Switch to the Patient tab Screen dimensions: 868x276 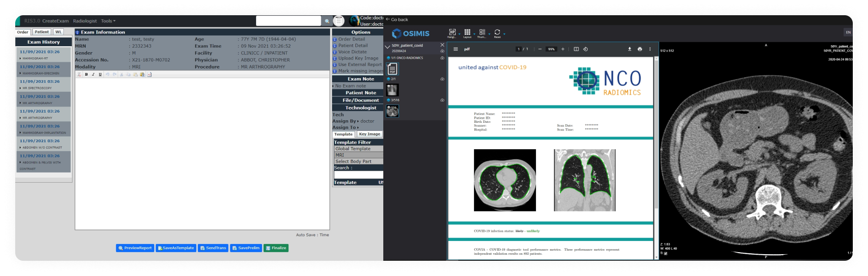pyautogui.click(x=42, y=32)
